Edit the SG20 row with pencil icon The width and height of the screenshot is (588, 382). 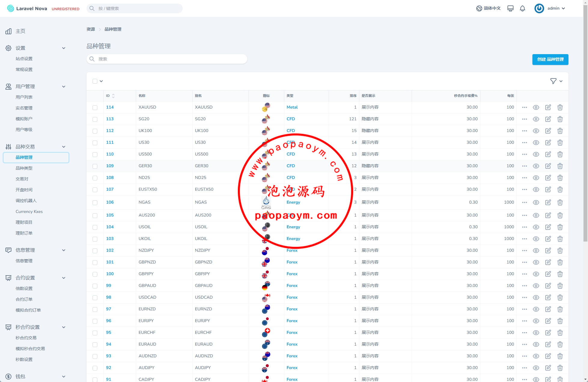coord(548,119)
